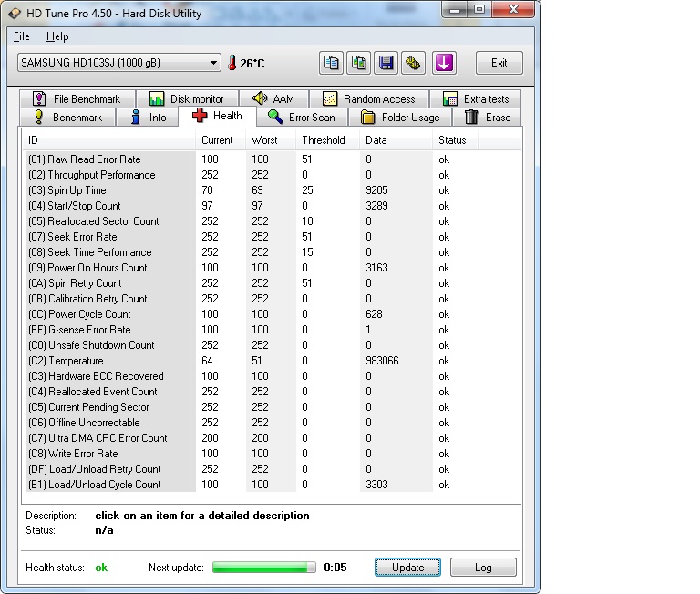The height and width of the screenshot is (594, 700).
Task: Click the purple down-arrow tray icon
Action: (x=444, y=63)
